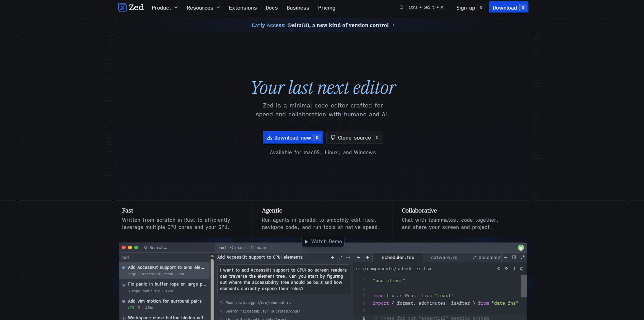644x320 pixels.
Task: Click the "Collaborative" feature heading
Action: point(419,210)
